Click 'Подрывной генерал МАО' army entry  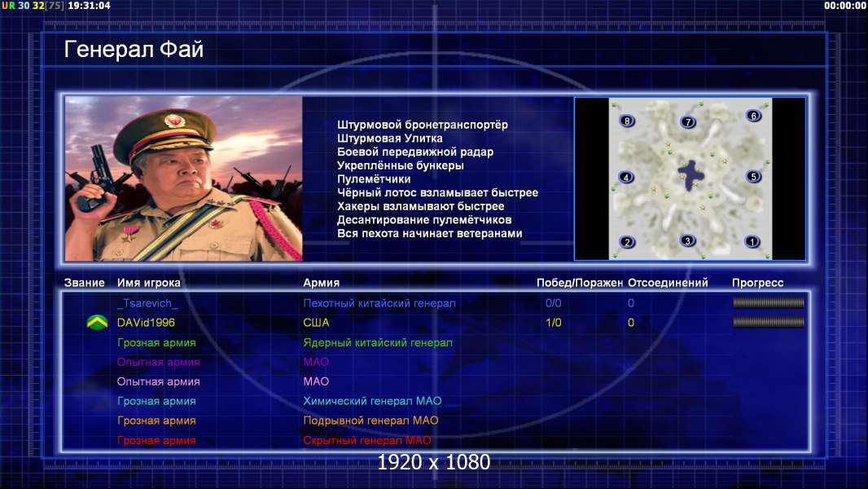coord(370,421)
